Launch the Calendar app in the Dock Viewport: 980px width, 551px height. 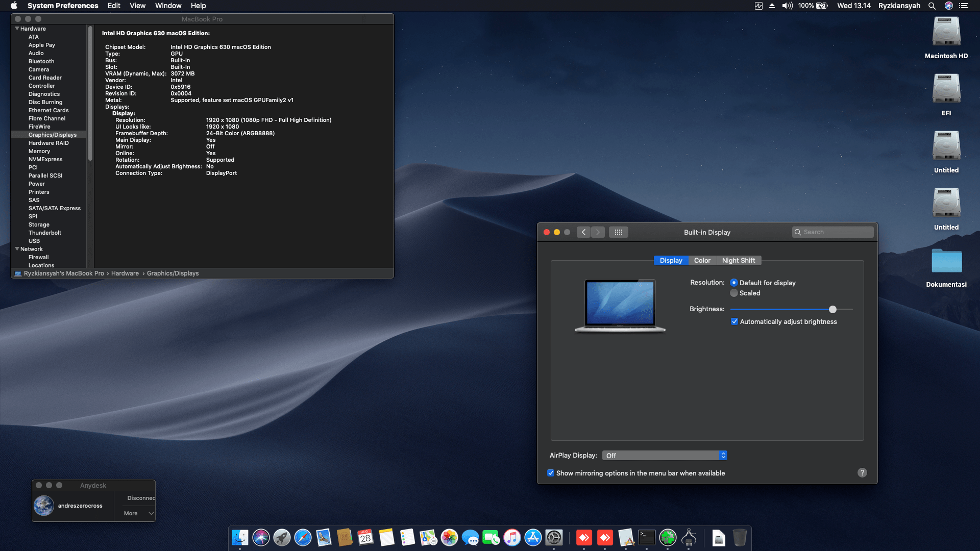click(x=364, y=538)
